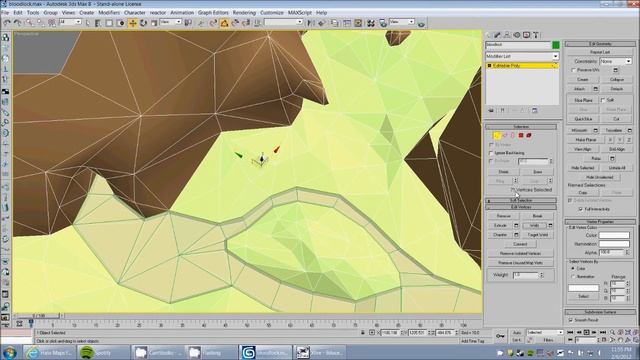Open the Hierarchy panel tab icon
Screen dimensions: 640x360
coord(507,35)
